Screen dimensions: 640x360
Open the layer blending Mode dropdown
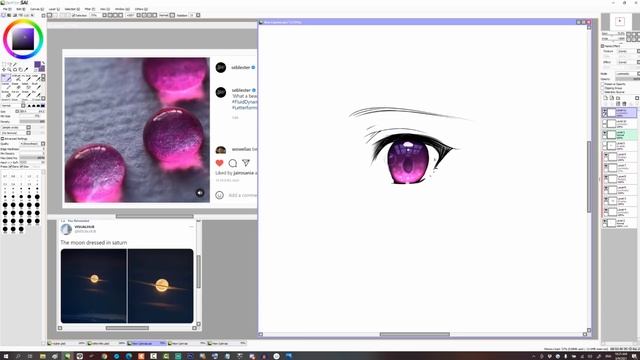628,73
